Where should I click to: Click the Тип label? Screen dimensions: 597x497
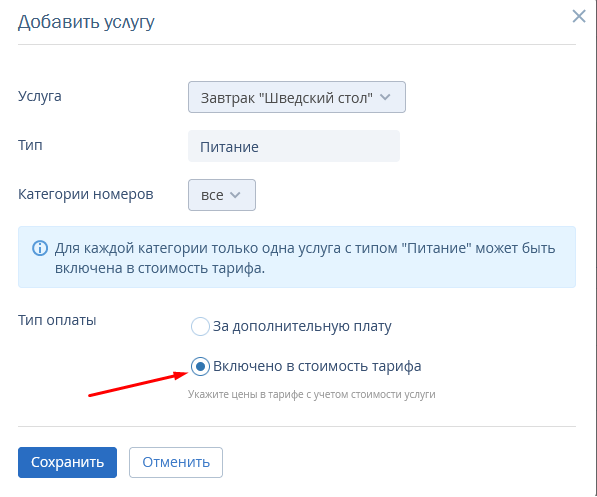click(x=30, y=145)
